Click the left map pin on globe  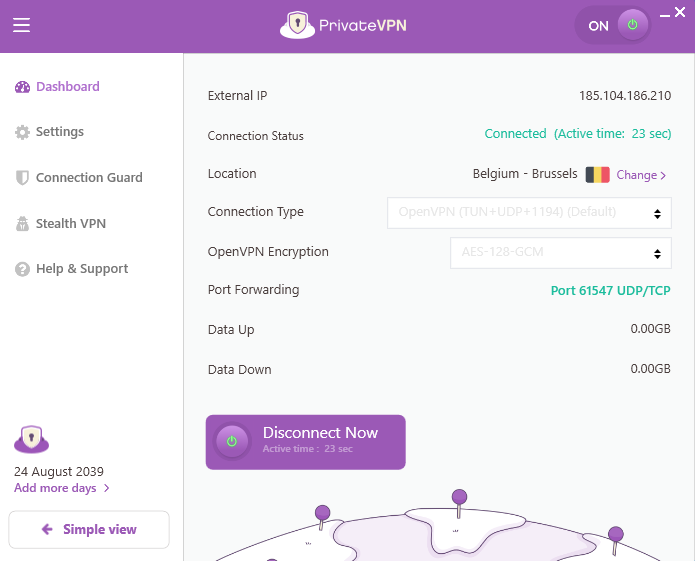click(x=322, y=517)
